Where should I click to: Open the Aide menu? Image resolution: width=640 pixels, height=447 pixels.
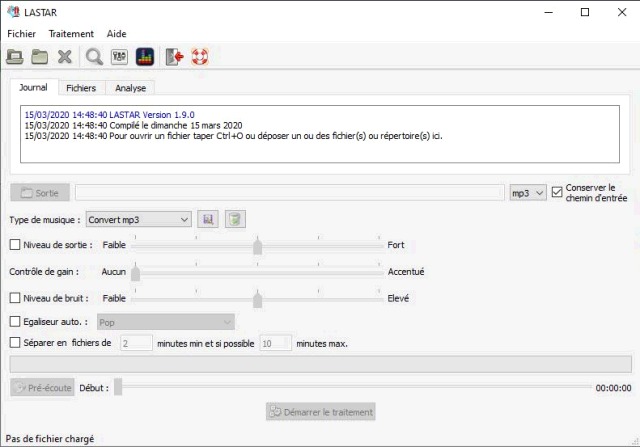[116, 33]
